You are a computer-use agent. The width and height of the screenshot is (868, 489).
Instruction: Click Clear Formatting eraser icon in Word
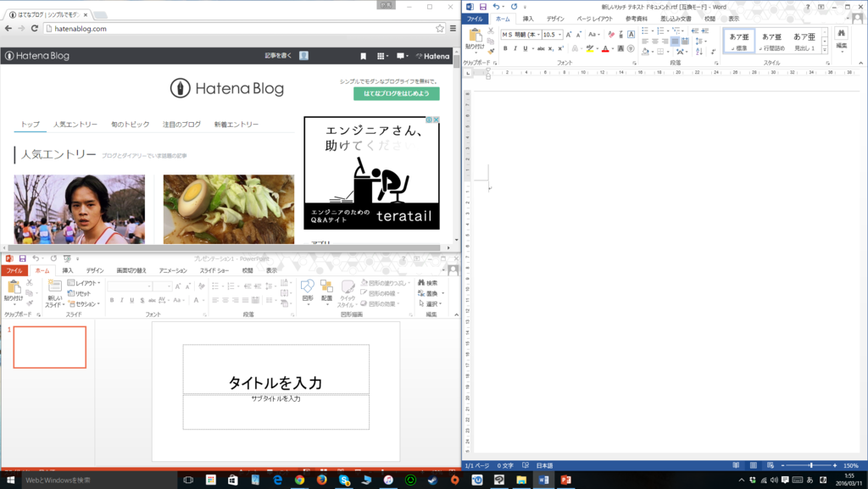tap(611, 34)
